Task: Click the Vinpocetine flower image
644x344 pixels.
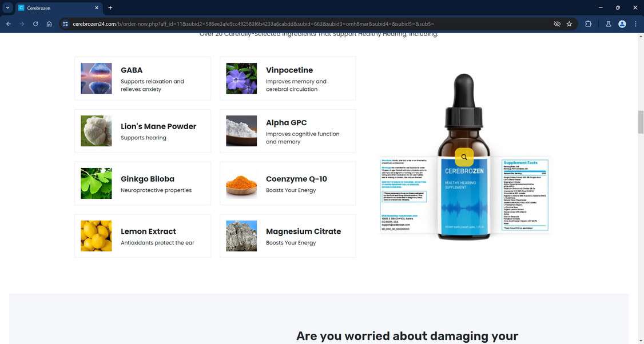Action: [x=241, y=78]
